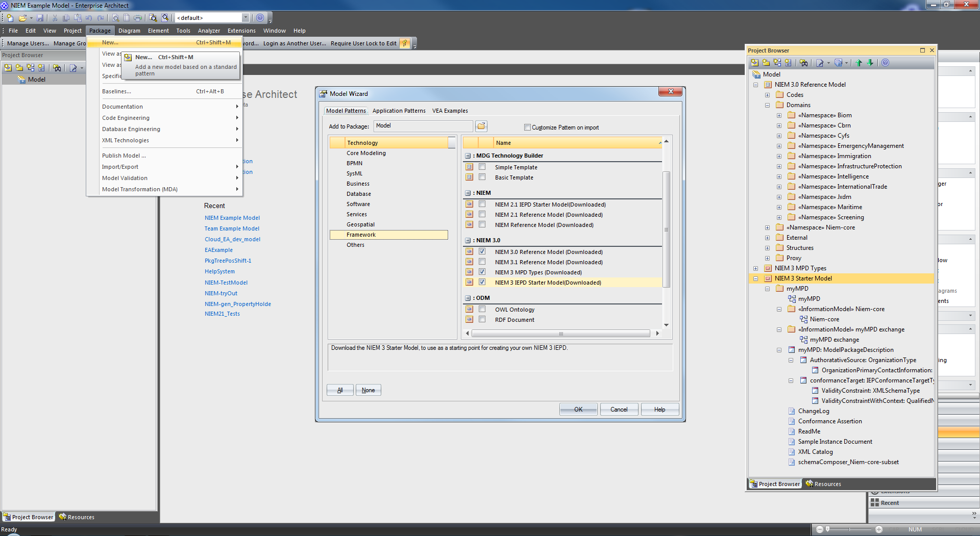The image size is (980, 536).
Task: Collapse the Domains folder in tree
Action: pos(767,105)
